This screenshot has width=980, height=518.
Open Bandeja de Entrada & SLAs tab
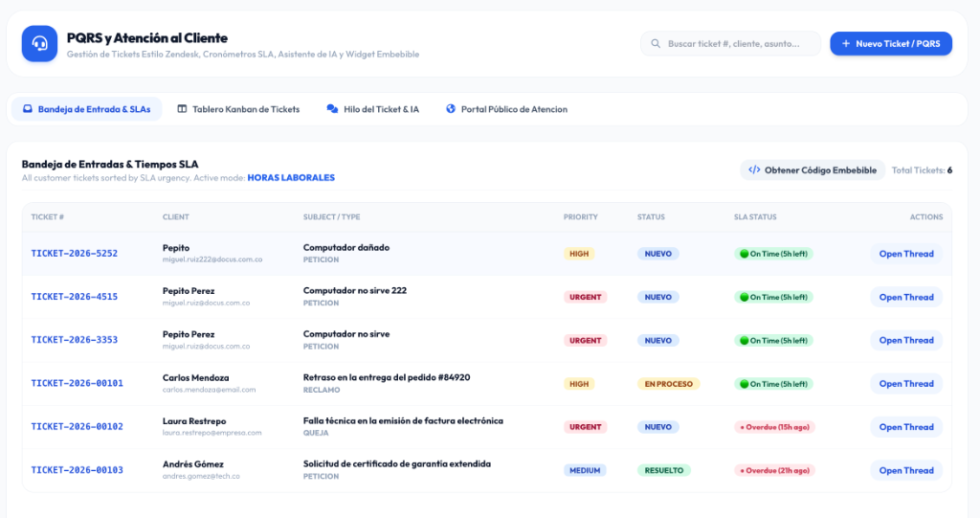point(87,109)
